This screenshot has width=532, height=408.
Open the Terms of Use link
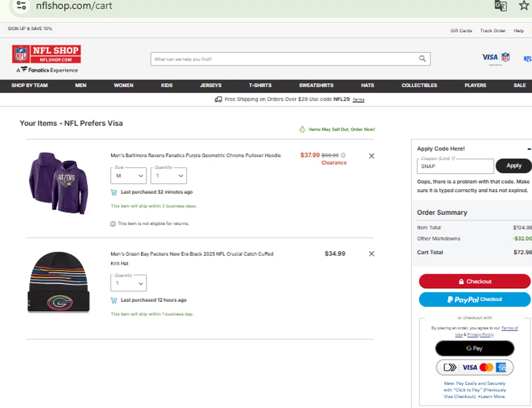point(510,328)
